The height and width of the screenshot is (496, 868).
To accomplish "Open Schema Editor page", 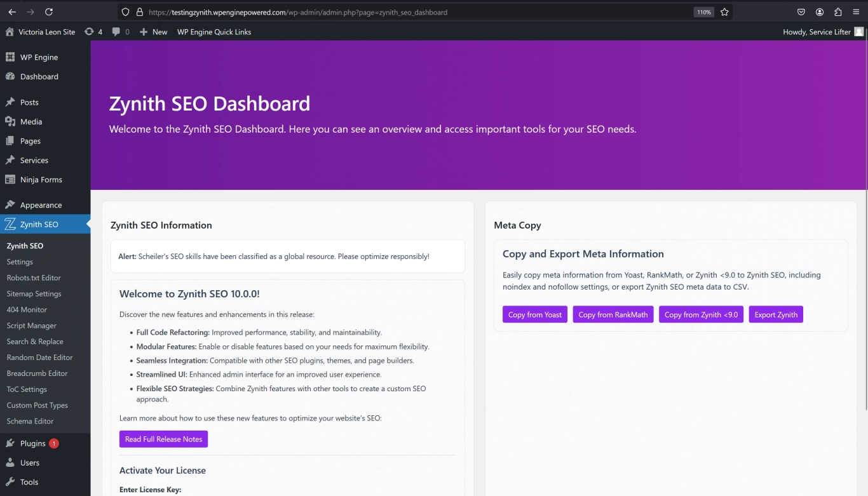I will (x=30, y=420).
